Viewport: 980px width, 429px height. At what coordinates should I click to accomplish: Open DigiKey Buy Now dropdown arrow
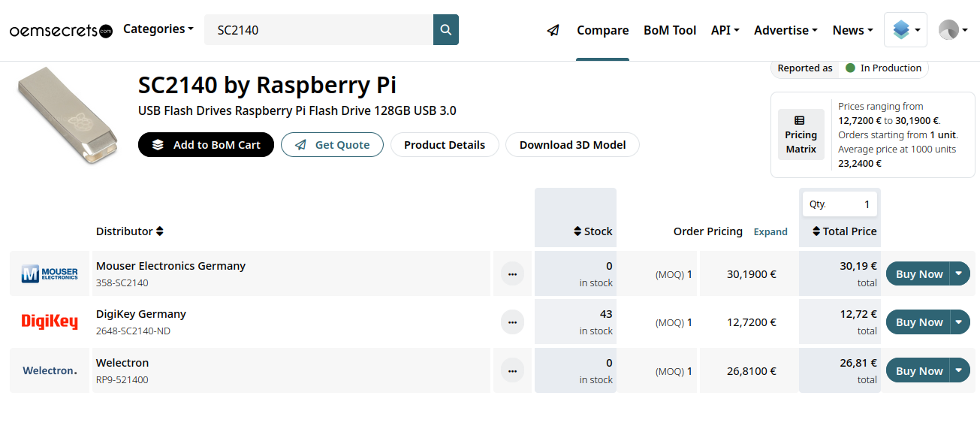(x=959, y=322)
